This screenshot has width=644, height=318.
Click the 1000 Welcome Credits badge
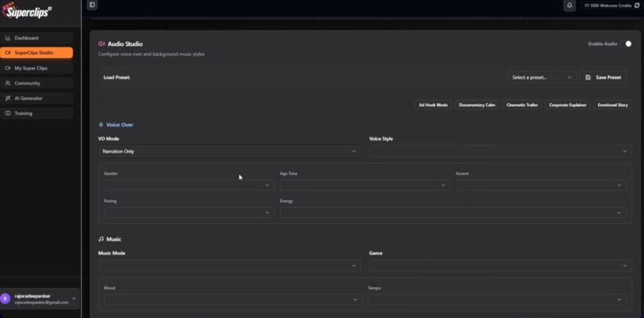pyautogui.click(x=611, y=5)
